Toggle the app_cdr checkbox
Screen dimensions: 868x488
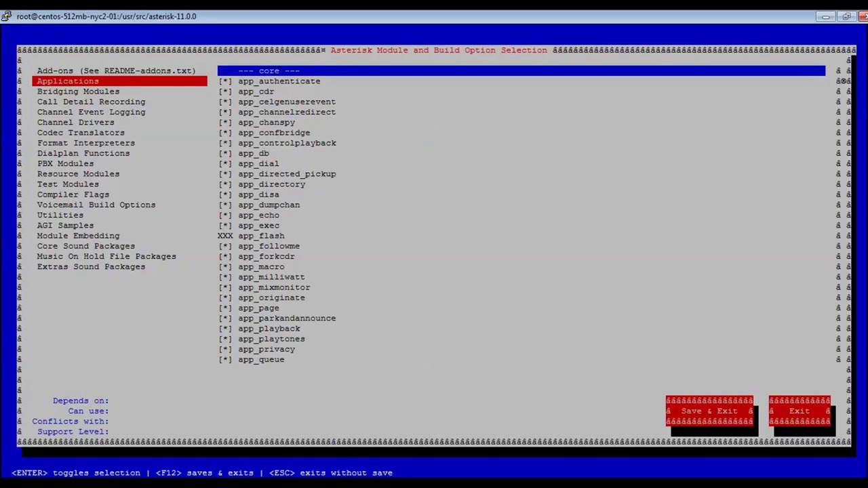point(225,91)
